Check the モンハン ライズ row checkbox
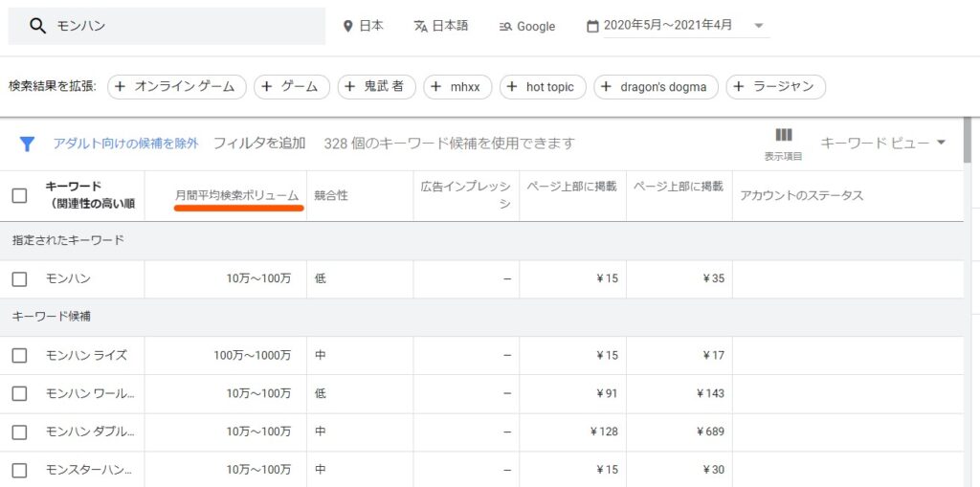980x487 pixels. 19,356
